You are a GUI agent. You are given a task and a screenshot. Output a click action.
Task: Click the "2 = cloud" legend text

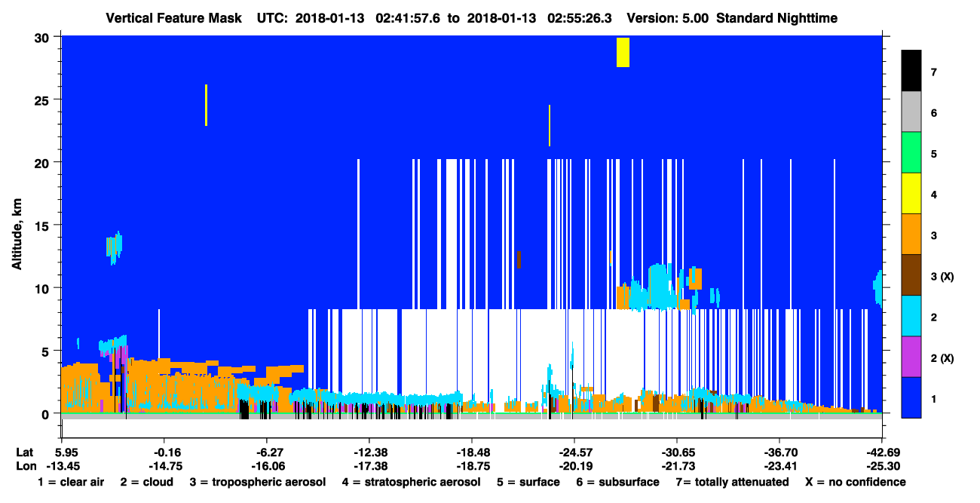[x=146, y=482]
